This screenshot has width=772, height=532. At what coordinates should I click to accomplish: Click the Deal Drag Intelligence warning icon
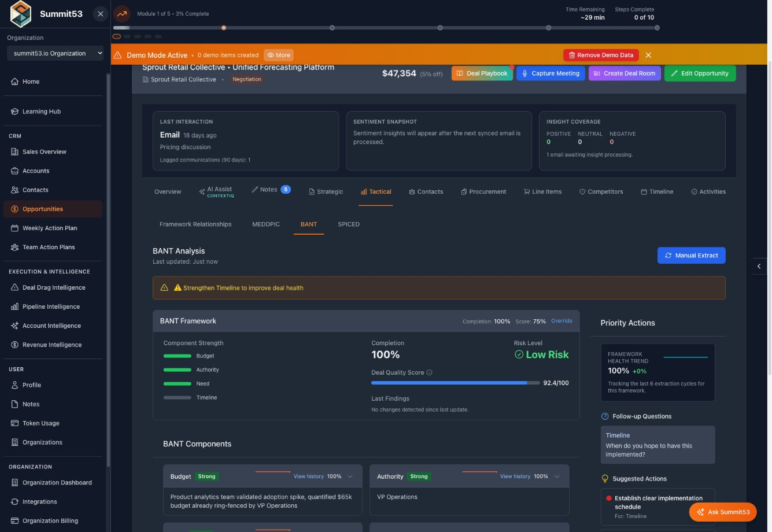click(x=16, y=287)
